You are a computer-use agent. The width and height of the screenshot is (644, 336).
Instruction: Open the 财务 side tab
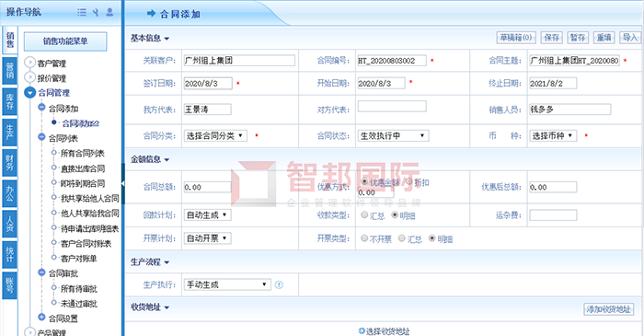pyautogui.click(x=10, y=163)
